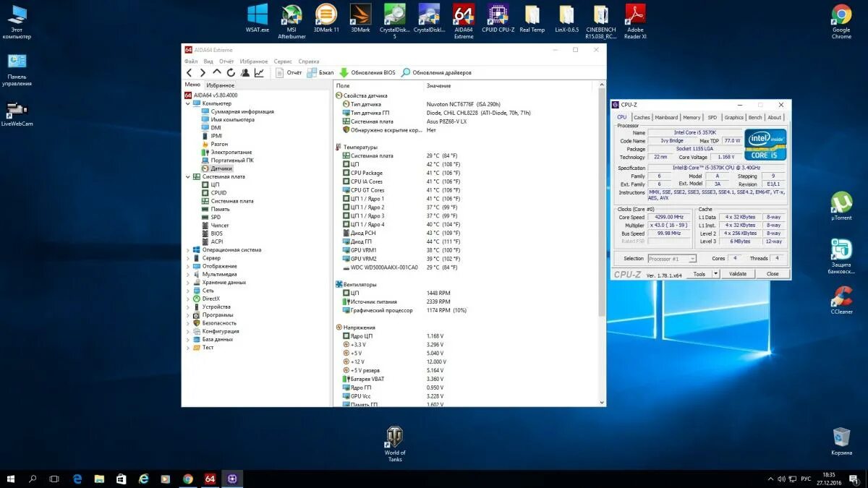Open the World of Tanks desktop icon
This screenshot has width=868, height=488.
pyautogui.click(x=395, y=444)
